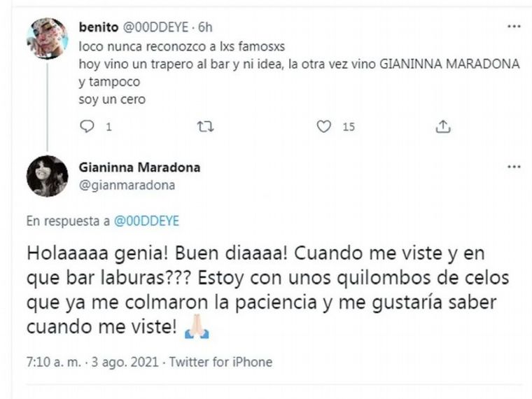Open Gianinna Maradona's profile picture
532x399 pixels.
coord(47,176)
